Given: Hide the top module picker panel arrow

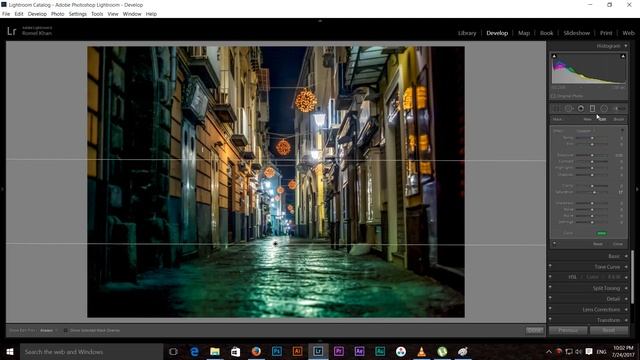Looking at the screenshot, I should [x=320, y=20].
